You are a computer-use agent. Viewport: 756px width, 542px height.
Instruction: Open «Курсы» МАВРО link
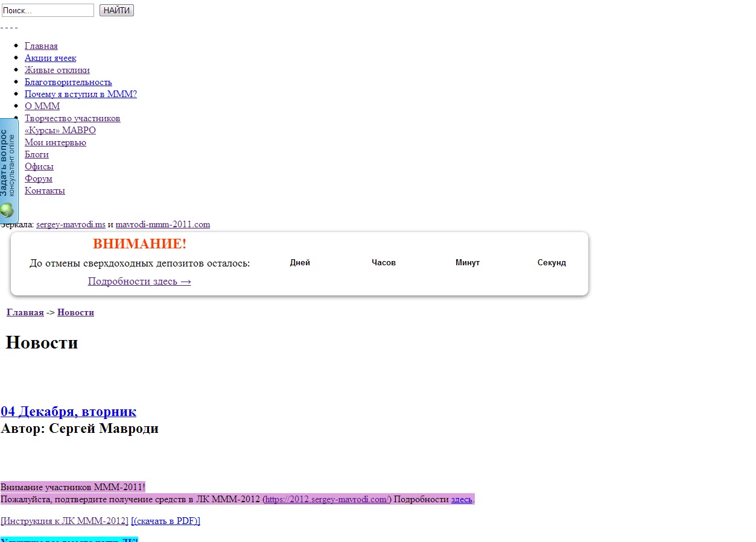coord(60,130)
